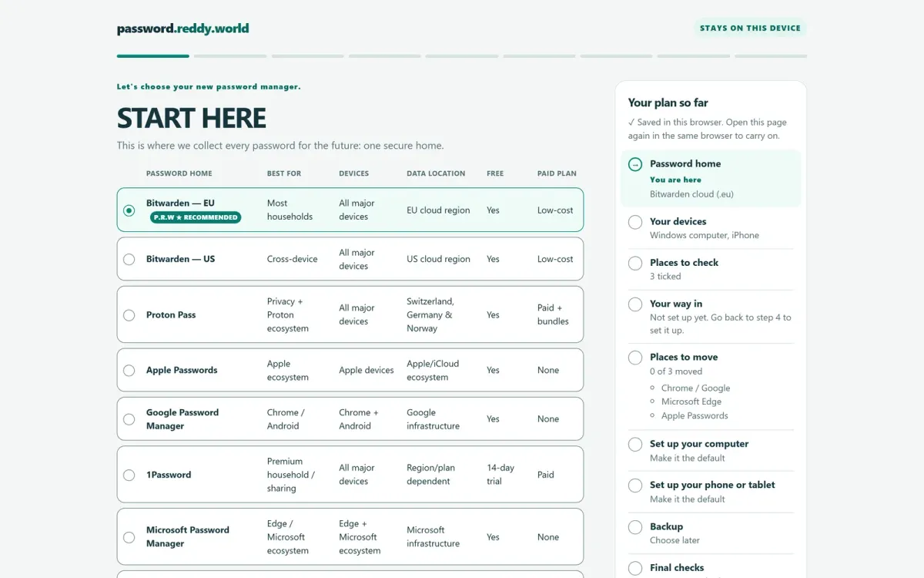Click the Set up your computer step circle
Viewport: 924px width, 578px height.
[x=635, y=445]
